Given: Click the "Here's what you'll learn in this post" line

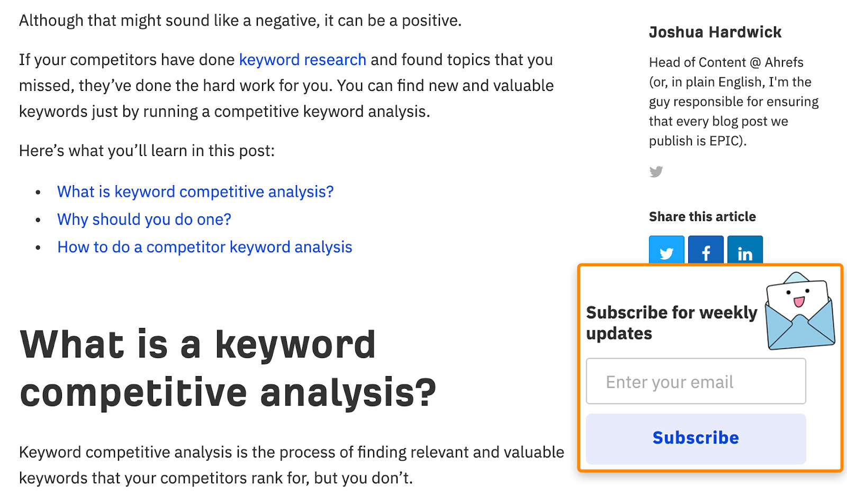Looking at the screenshot, I should click(x=147, y=151).
